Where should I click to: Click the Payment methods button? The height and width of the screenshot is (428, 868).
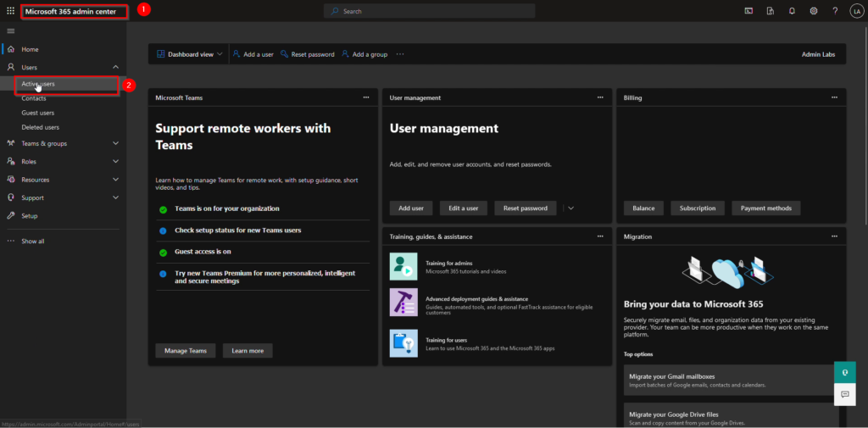(766, 208)
